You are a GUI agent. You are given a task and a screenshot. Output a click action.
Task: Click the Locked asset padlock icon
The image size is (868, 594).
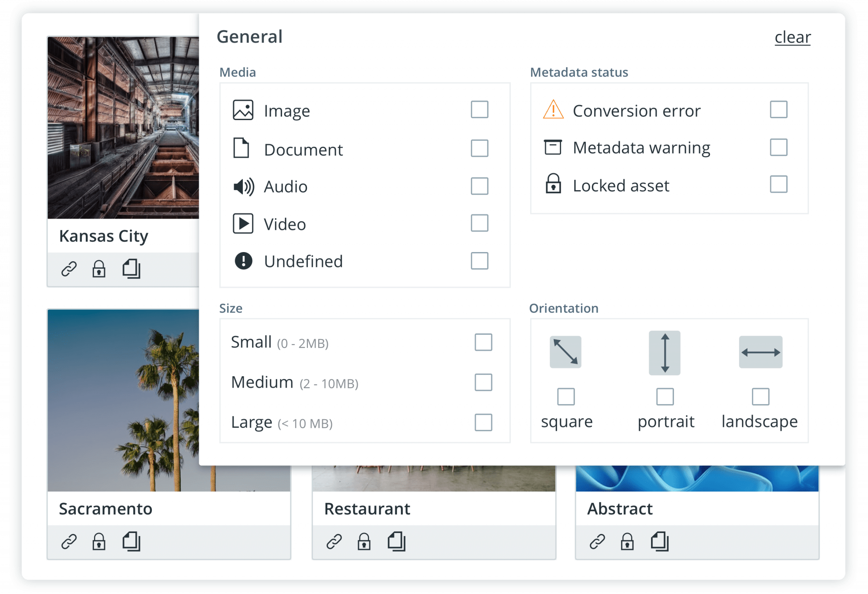tap(552, 185)
